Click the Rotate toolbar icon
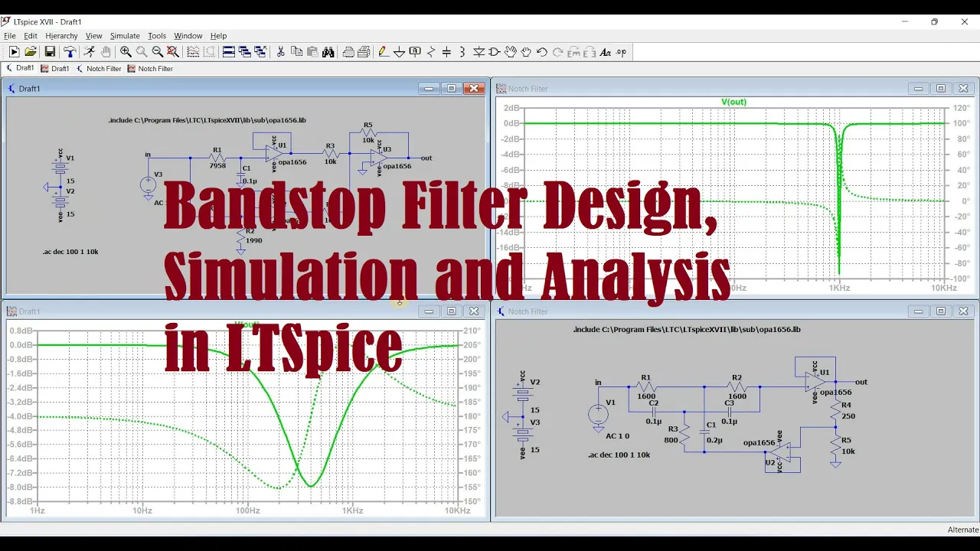 tap(573, 52)
